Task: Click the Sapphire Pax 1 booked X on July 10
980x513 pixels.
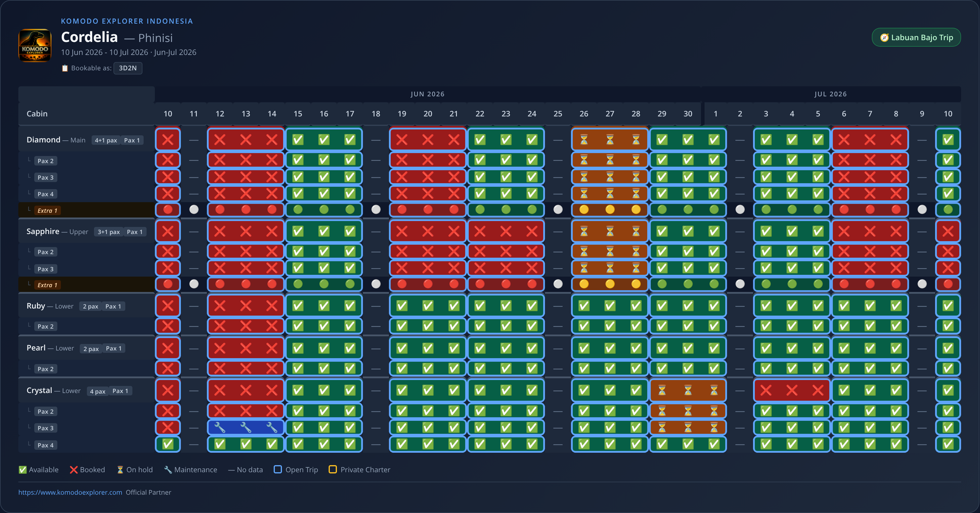Action: [948, 231]
